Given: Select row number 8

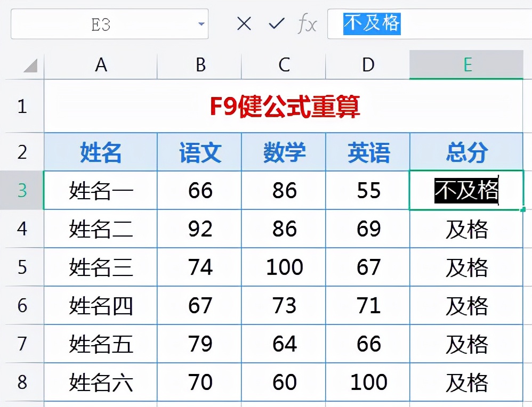Looking at the screenshot, I should (x=22, y=382).
